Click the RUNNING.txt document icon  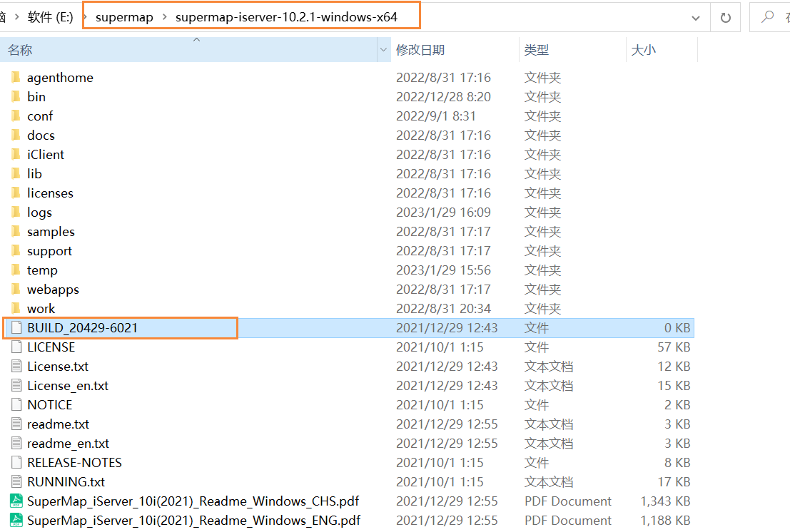point(16,481)
